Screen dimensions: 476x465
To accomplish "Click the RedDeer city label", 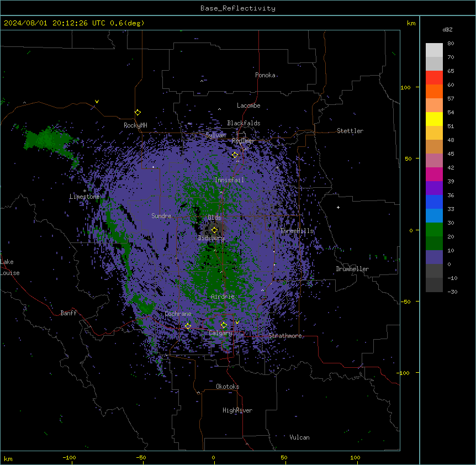I will point(243,141).
